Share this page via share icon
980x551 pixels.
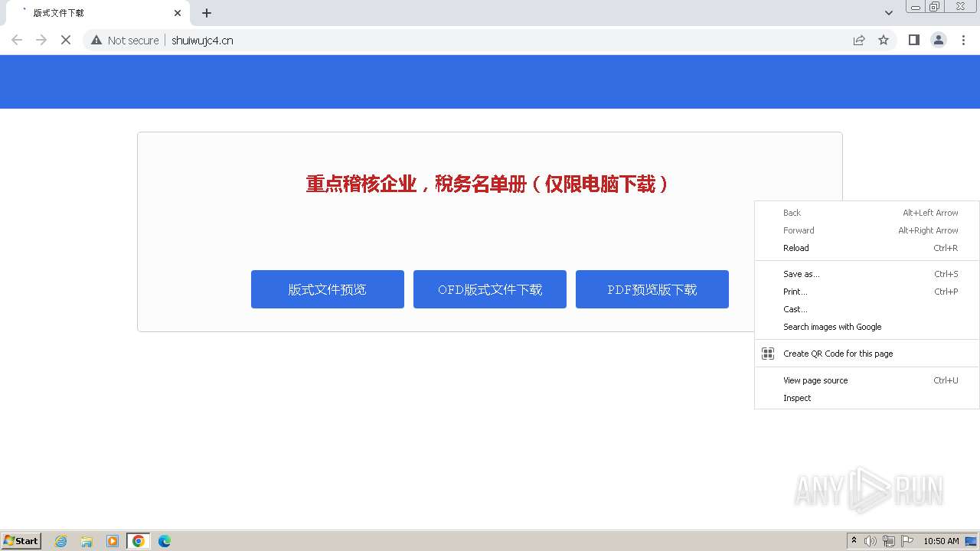[x=859, y=40]
